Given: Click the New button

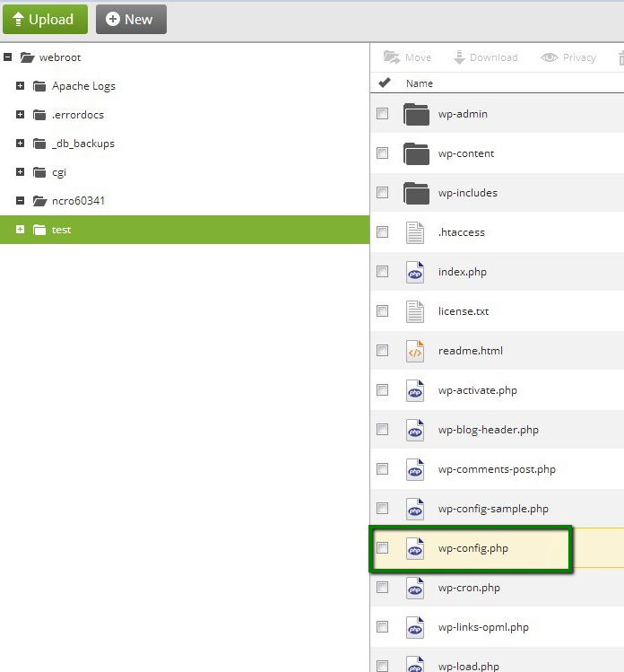Looking at the screenshot, I should point(131,19).
